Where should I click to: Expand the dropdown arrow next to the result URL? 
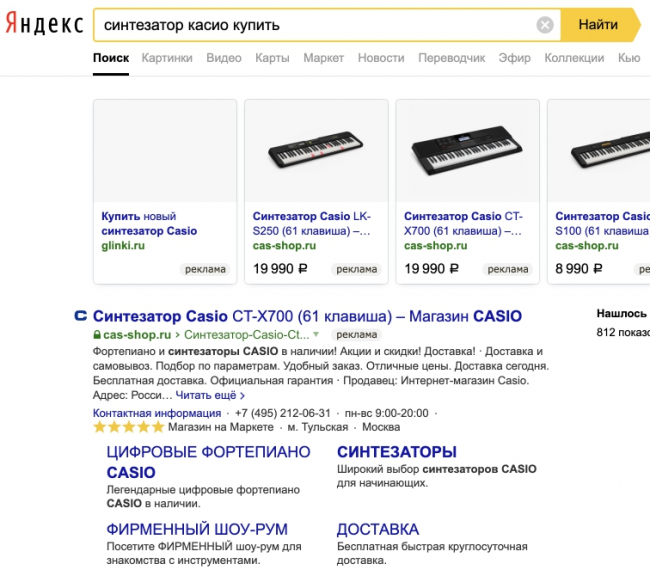coord(317,335)
